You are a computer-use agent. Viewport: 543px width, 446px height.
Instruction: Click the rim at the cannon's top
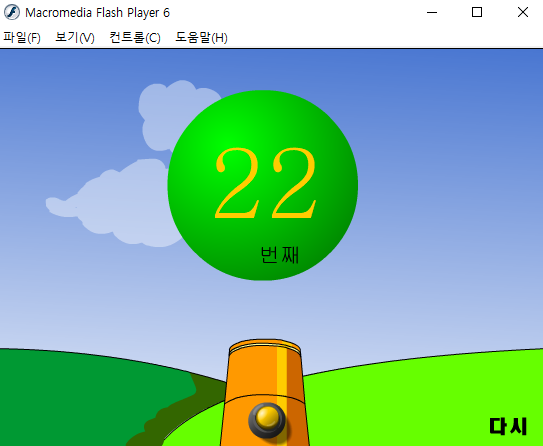tap(265, 346)
